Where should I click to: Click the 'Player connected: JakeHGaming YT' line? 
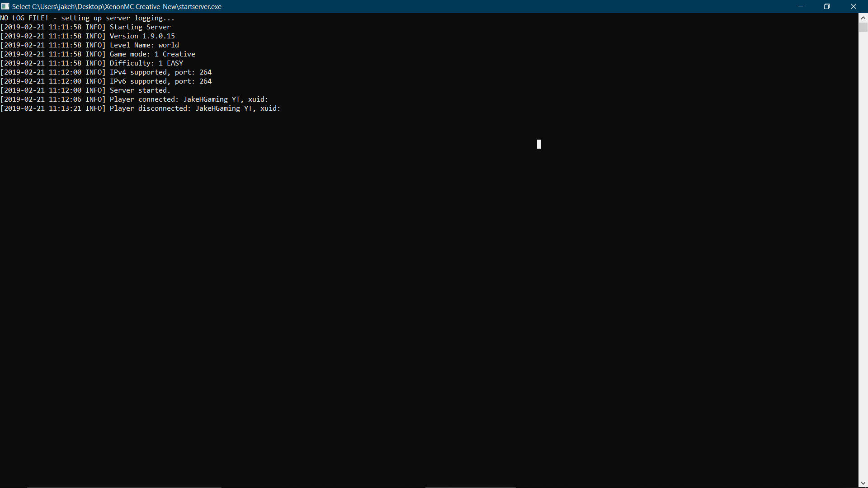[x=189, y=99]
